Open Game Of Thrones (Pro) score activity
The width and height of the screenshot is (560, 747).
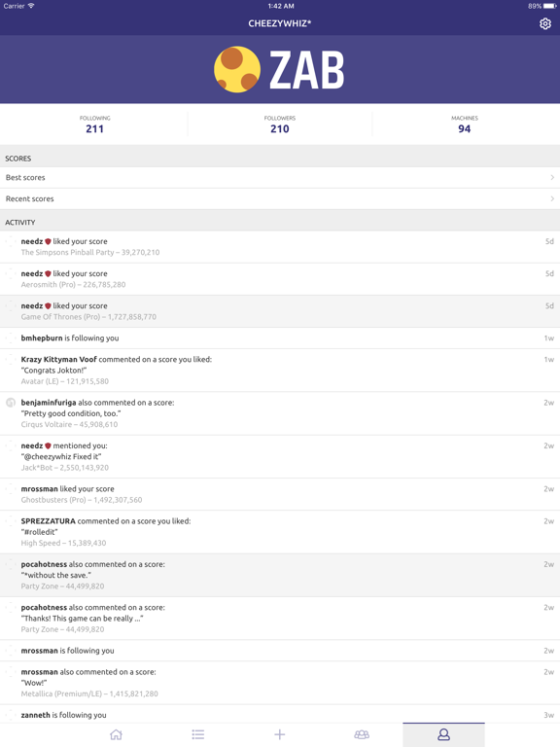tap(280, 311)
